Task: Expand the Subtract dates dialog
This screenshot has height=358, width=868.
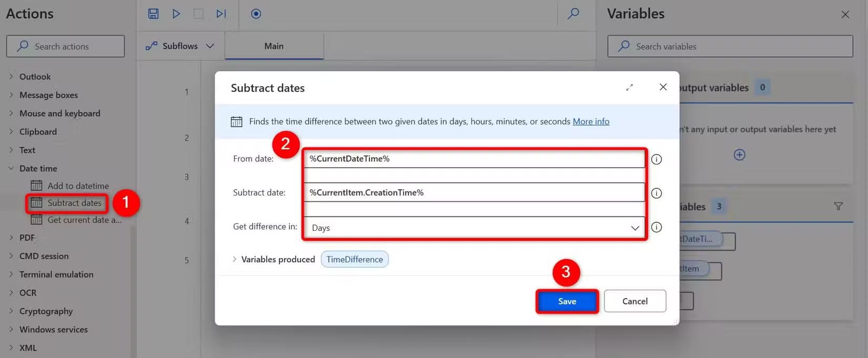Action: click(629, 87)
